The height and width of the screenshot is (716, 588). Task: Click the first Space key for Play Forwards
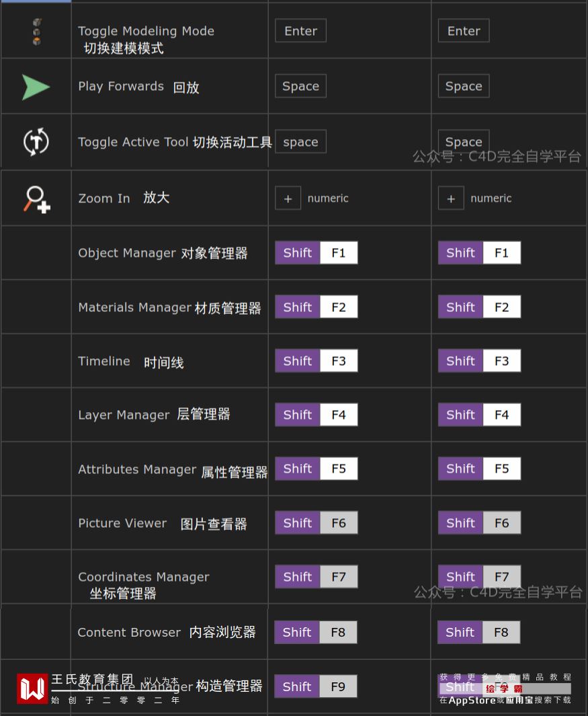tap(300, 86)
